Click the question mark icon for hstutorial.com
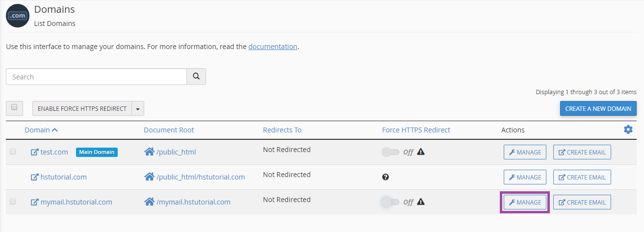 point(386,177)
